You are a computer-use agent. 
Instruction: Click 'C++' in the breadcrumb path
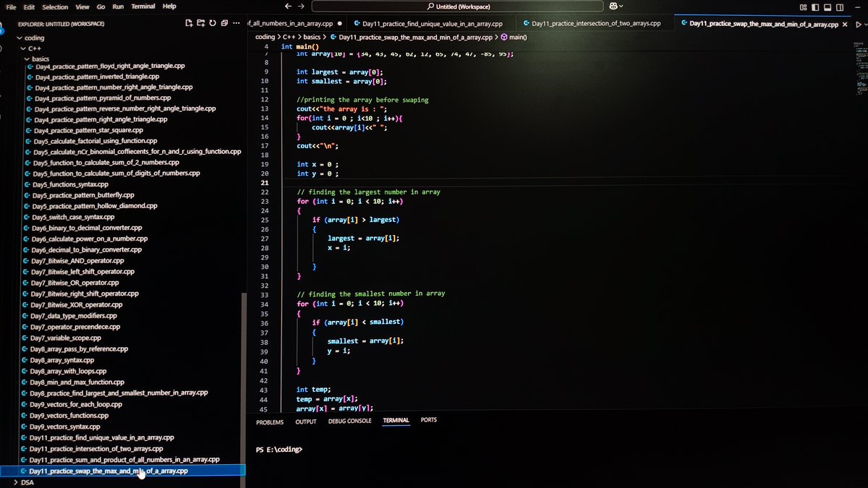290,37
